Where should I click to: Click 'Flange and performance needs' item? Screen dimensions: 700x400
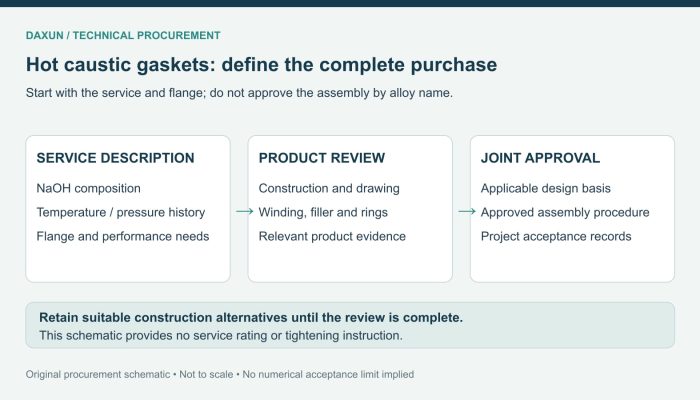click(123, 237)
